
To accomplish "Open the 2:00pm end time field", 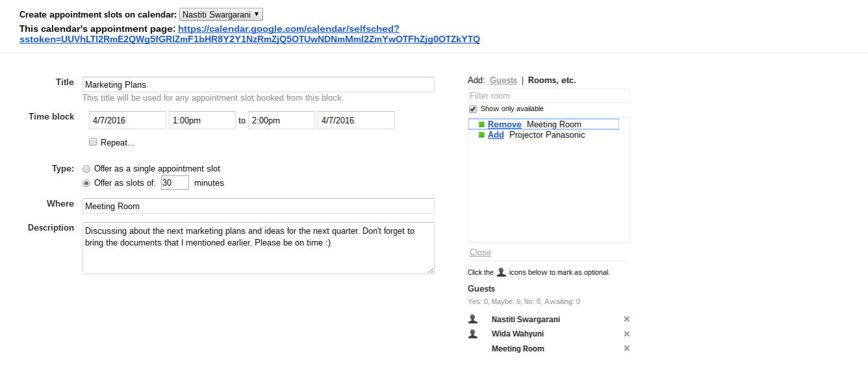I will coord(281,120).
